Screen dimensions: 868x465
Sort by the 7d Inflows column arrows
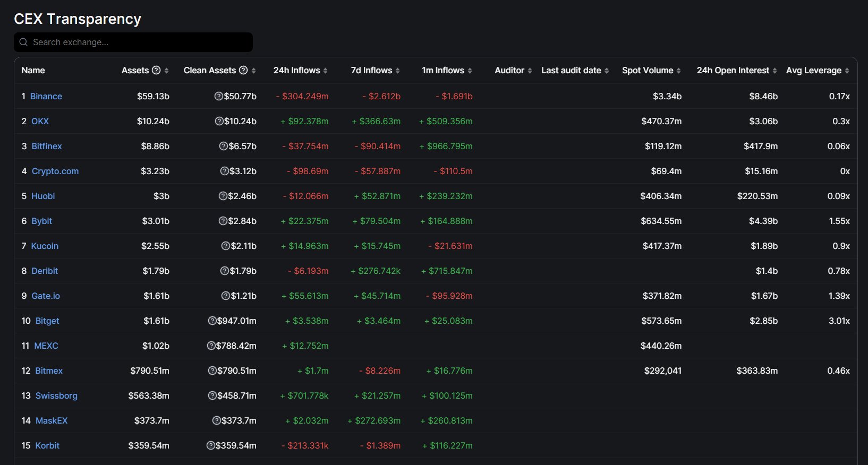click(x=397, y=71)
